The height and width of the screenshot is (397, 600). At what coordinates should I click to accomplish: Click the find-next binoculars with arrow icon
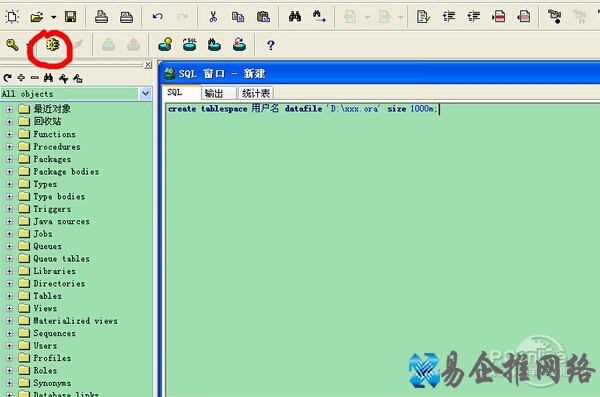(x=319, y=16)
